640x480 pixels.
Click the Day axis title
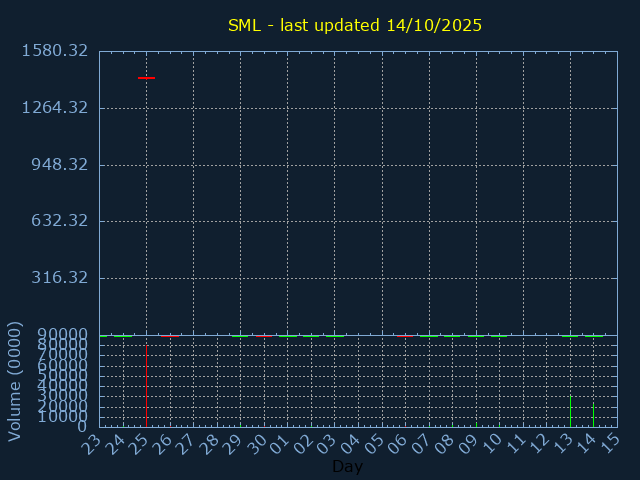[x=347, y=467]
